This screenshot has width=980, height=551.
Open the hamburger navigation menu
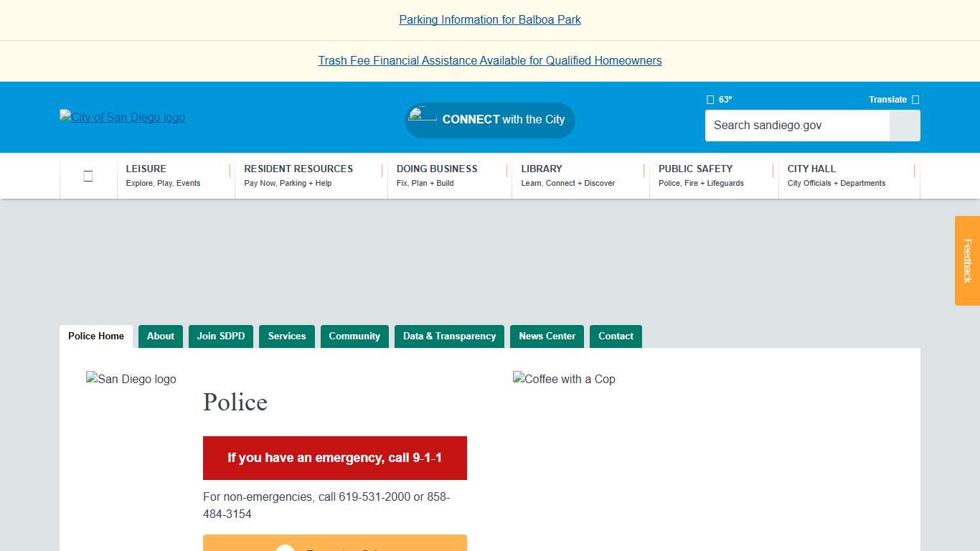point(88,175)
